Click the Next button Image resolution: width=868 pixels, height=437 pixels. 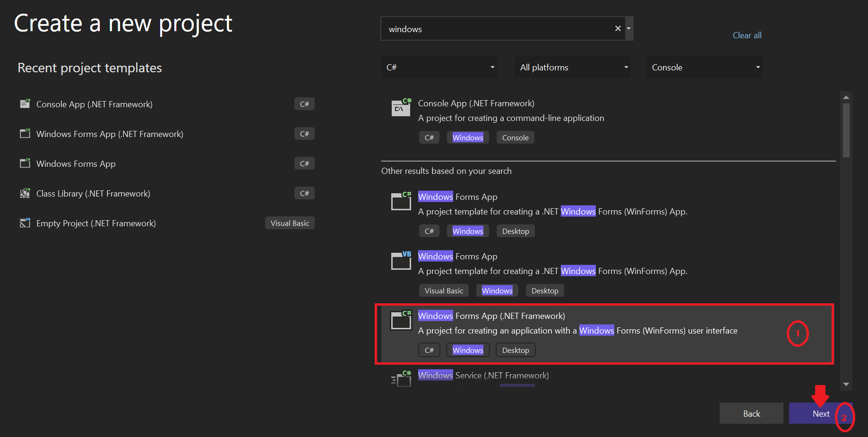[821, 413]
